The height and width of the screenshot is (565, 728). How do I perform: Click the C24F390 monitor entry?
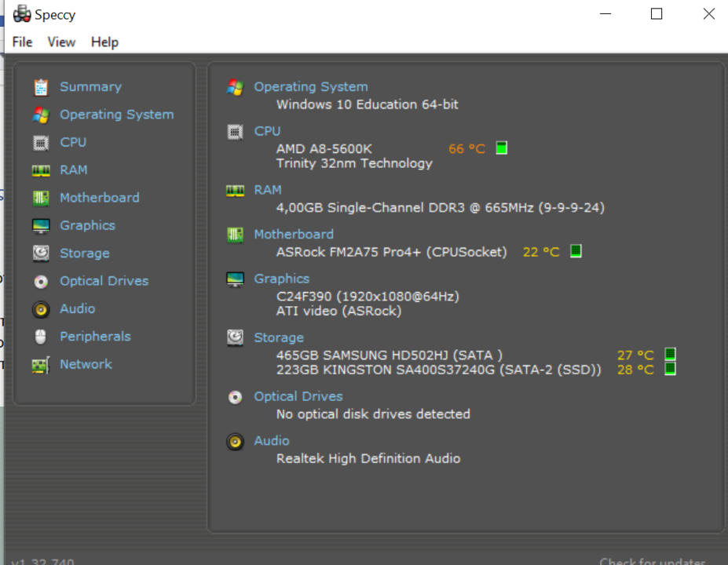tap(368, 297)
